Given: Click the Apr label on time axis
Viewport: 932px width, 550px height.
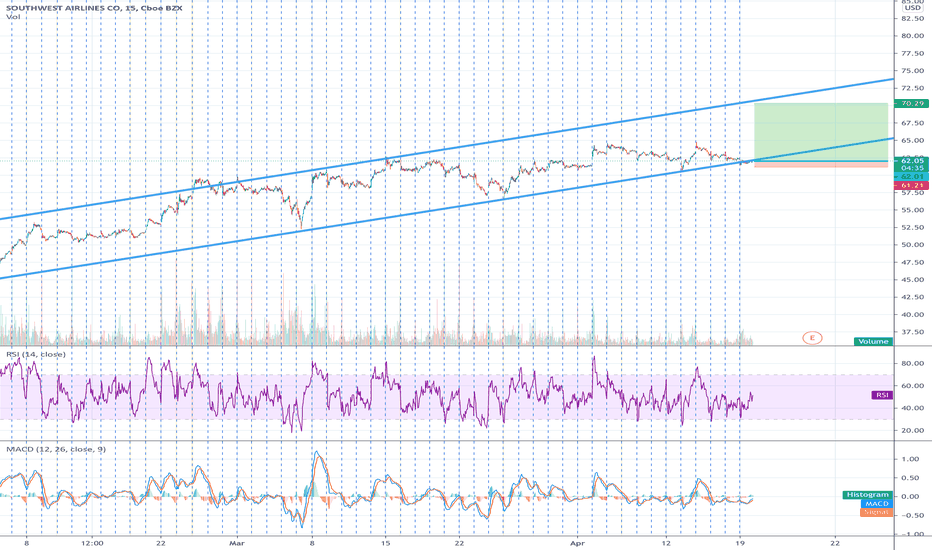Looking at the screenshot, I should [x=577, y=543].
